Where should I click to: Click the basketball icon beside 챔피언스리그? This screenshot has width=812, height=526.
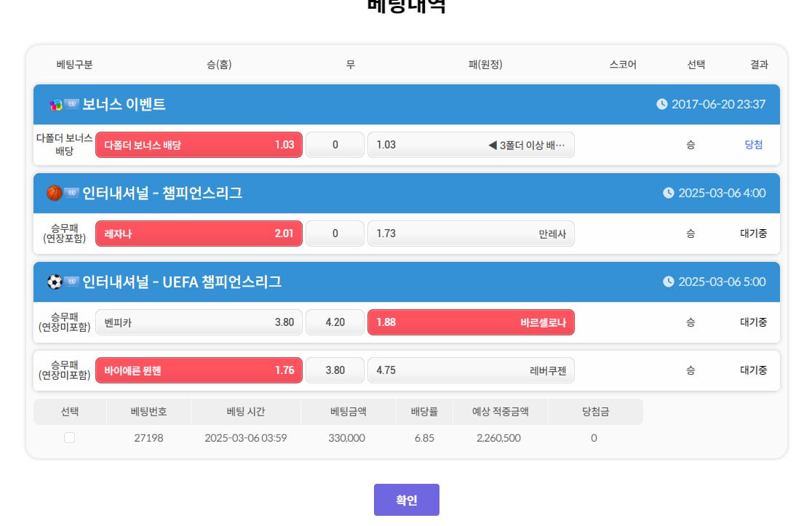[55, 193]
